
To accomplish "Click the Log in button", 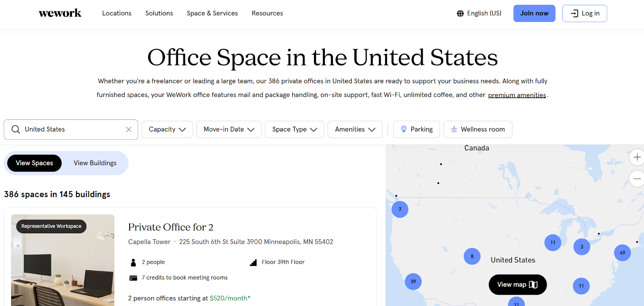I will (584, 13).
